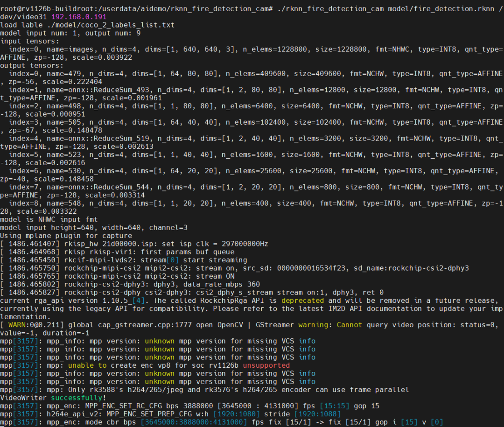Click the yellow word 'Cannot' in the GStreamer warning
The width and height of the screenshot is (504, 427).
[x=350, y=325]
